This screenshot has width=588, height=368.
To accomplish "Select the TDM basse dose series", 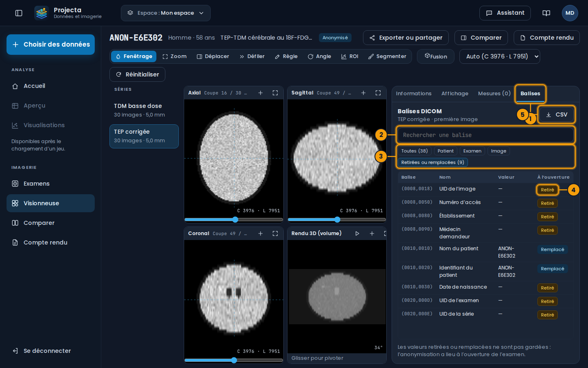I will (x=144, y=110).
